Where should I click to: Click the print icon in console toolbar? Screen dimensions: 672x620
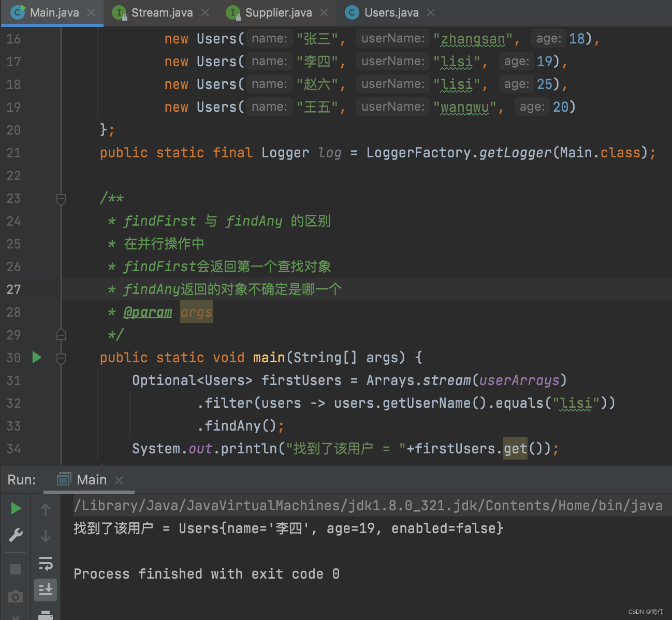pos(46,615)
